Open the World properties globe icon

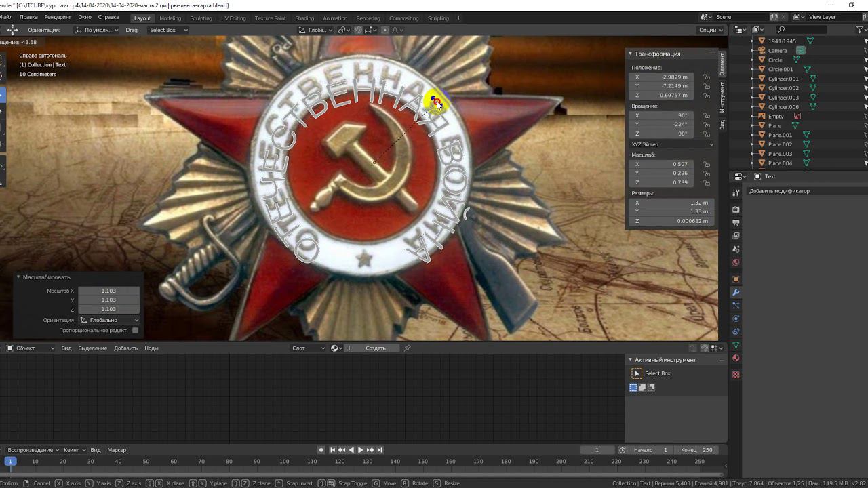pos(736,262)
